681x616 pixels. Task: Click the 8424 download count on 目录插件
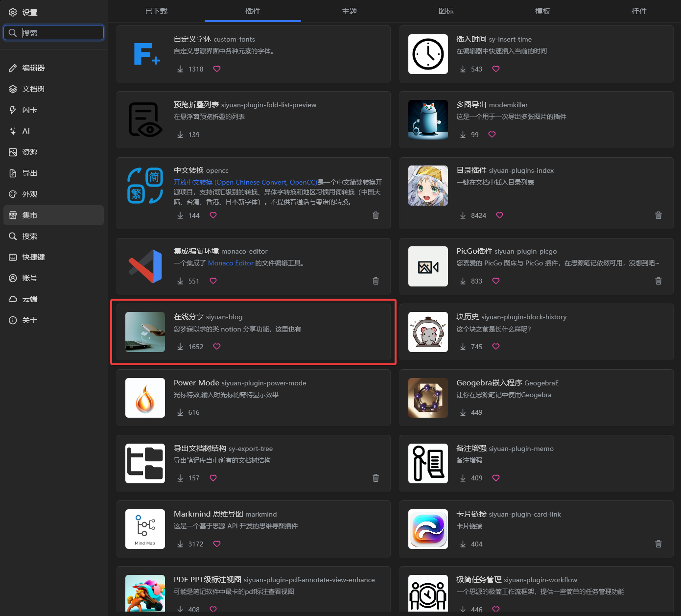coord(478,215)
